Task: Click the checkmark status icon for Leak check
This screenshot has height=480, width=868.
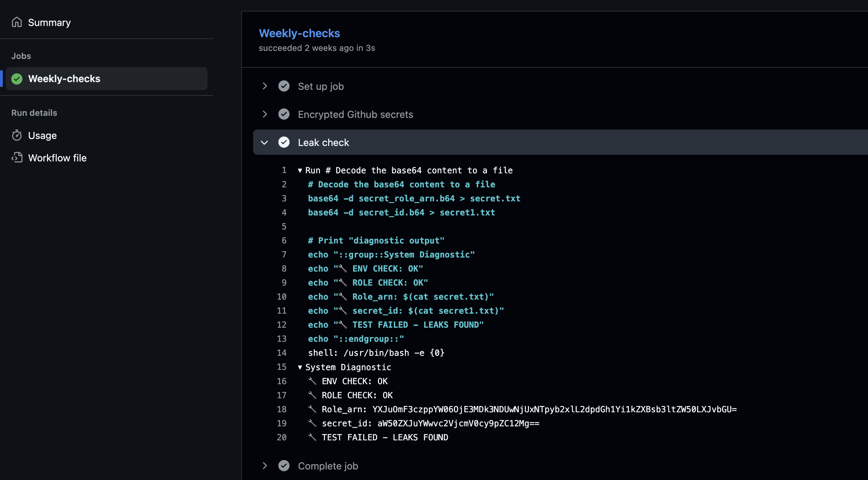Action: [x=284, y=142]
